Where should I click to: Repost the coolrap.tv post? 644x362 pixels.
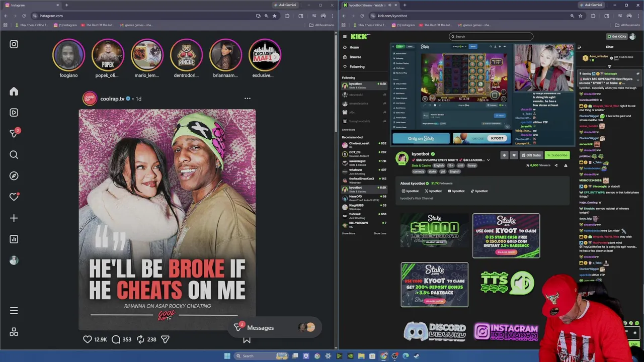pos(141,339)
